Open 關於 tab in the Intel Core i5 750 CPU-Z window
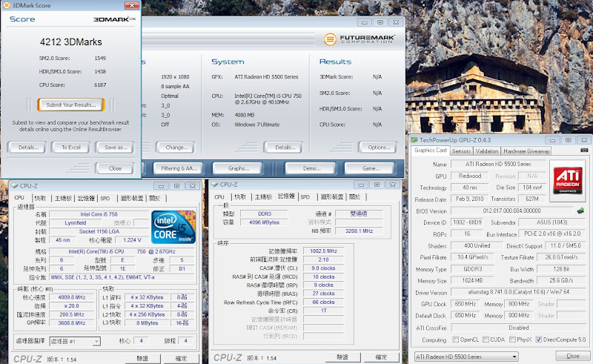Screen dimensions: 593x364 [x=155, y=198]
